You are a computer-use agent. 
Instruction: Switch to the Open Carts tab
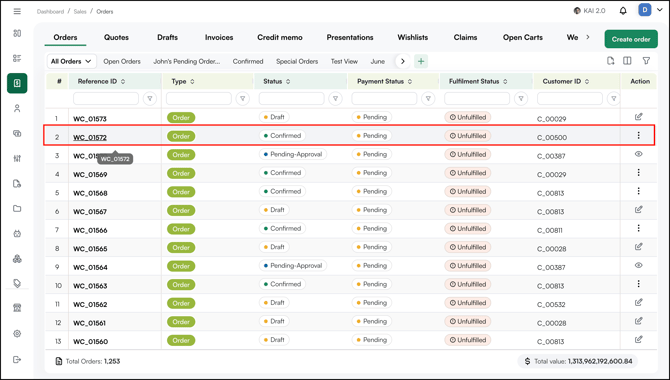point(523,37)
